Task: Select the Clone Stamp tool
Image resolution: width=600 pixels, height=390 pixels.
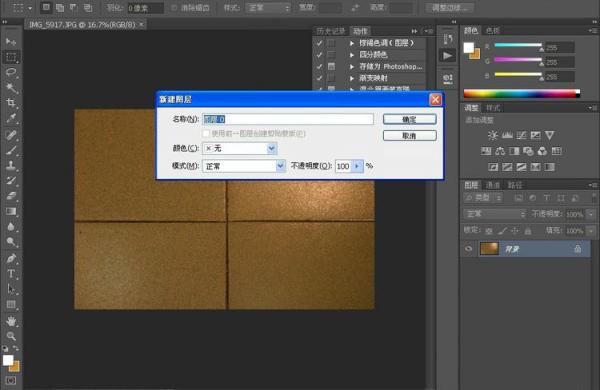Action: coord(11,165)
